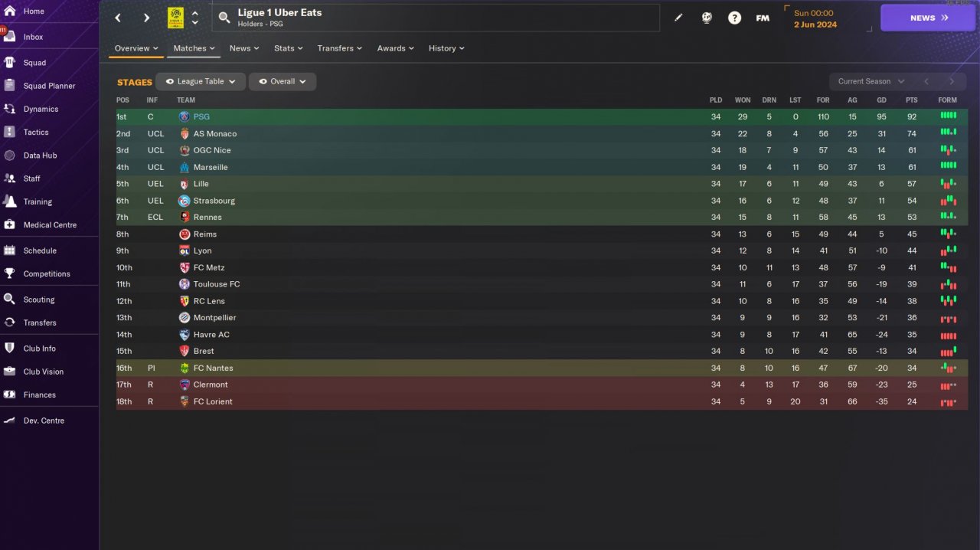Open the League Table view dropdown

201,81
